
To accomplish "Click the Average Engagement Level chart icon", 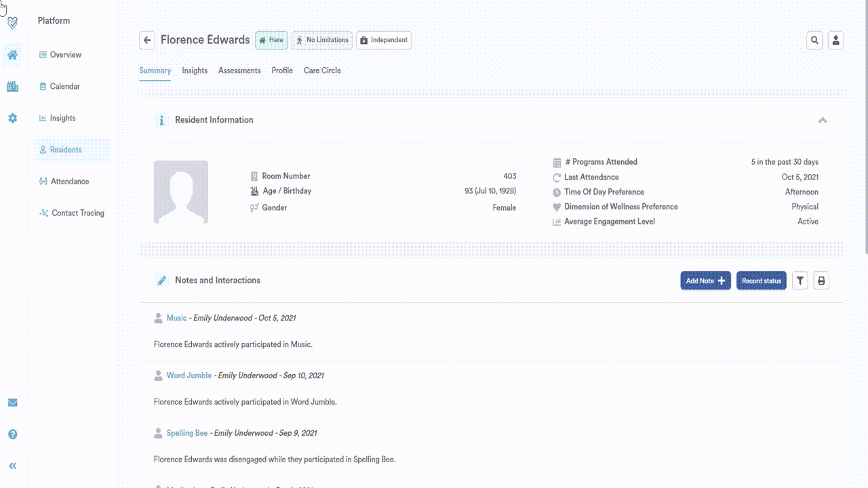I will pos(557,222).
